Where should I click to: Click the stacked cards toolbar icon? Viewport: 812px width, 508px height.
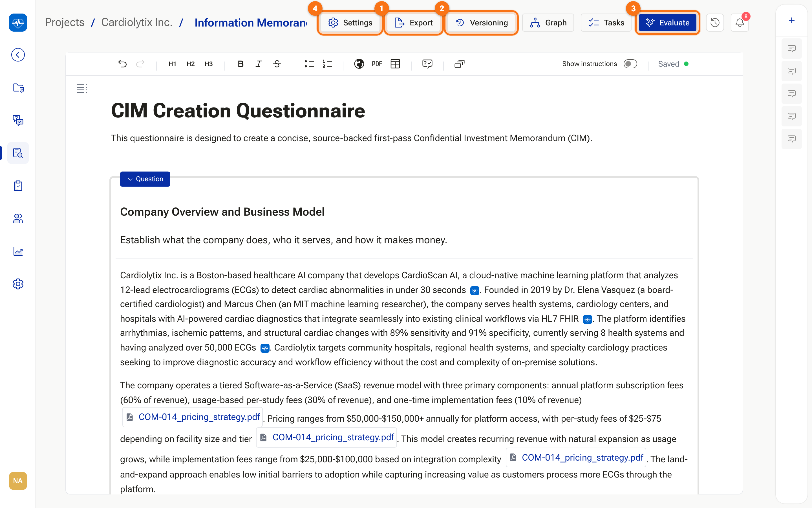459,64
